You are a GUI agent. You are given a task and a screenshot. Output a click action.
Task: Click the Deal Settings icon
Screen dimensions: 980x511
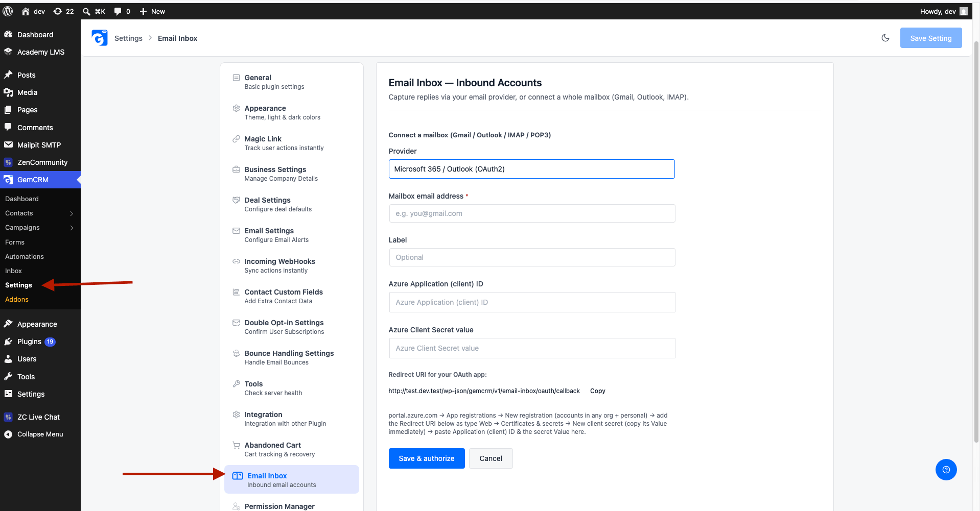pos(236,200)
